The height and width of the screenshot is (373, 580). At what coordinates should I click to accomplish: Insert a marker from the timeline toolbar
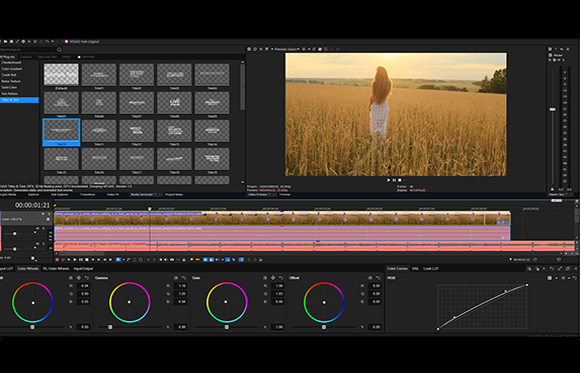pos(192,260)
